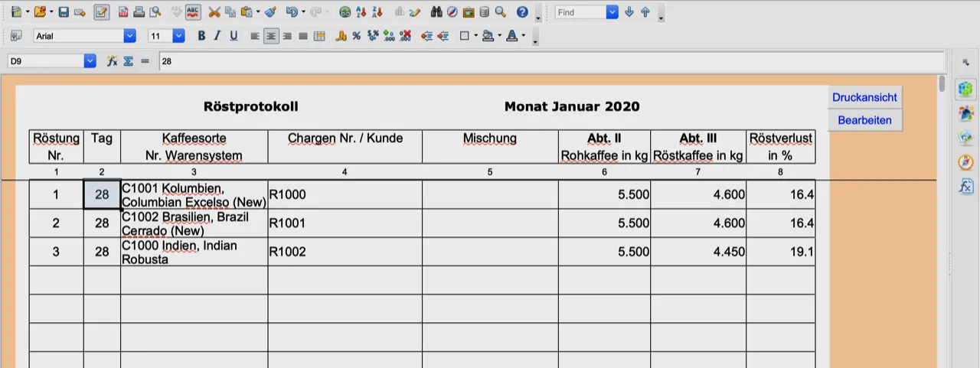Click the Function Wizard fx icon
This screenshot has width=980, height=368.
[112, 60]
